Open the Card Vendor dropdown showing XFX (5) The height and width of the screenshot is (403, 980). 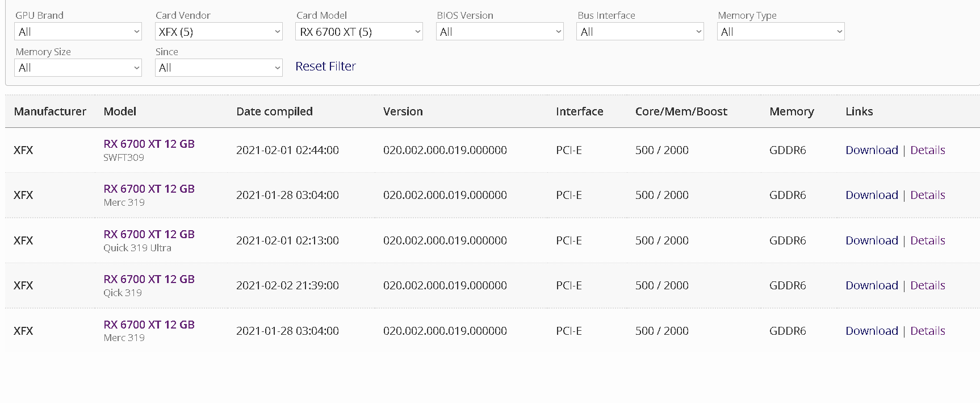click(219, 32)
